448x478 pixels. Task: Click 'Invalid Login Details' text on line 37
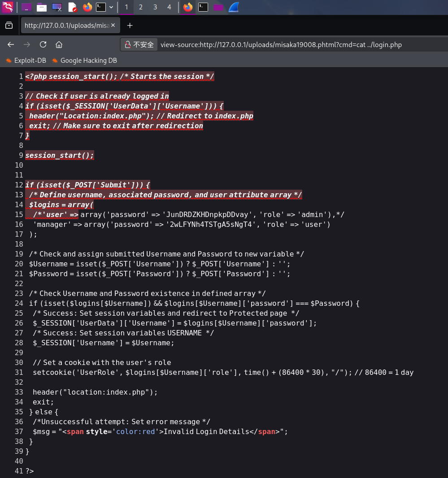point(206,431)
